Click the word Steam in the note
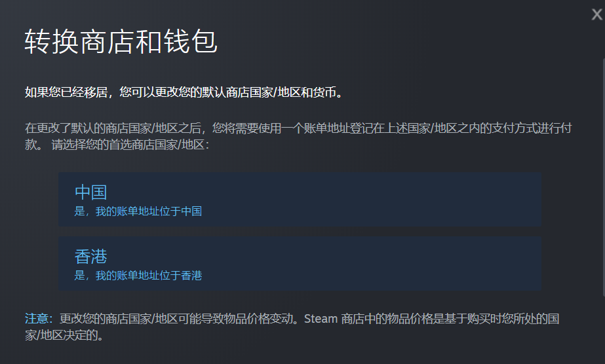Screen dimensions: 605x364 pyautogui.click(x=321, y=319)
